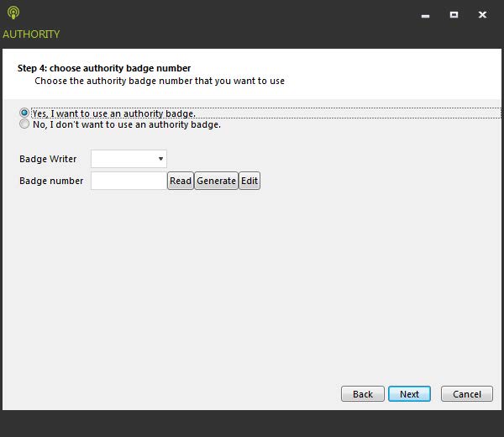The height and width of the screenshot is (437, 504).
Task: Select 'Yes, I want to use an authority badge'
Action: click(x=24, y=113)
